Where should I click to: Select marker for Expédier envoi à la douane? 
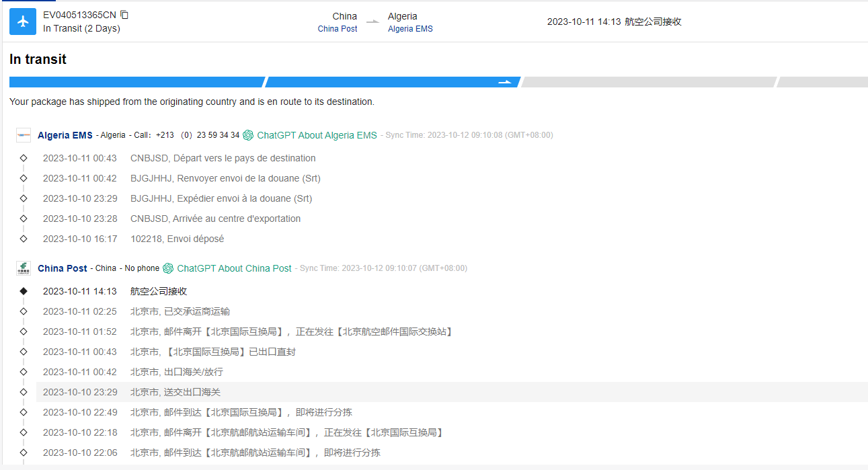[24, 198]
